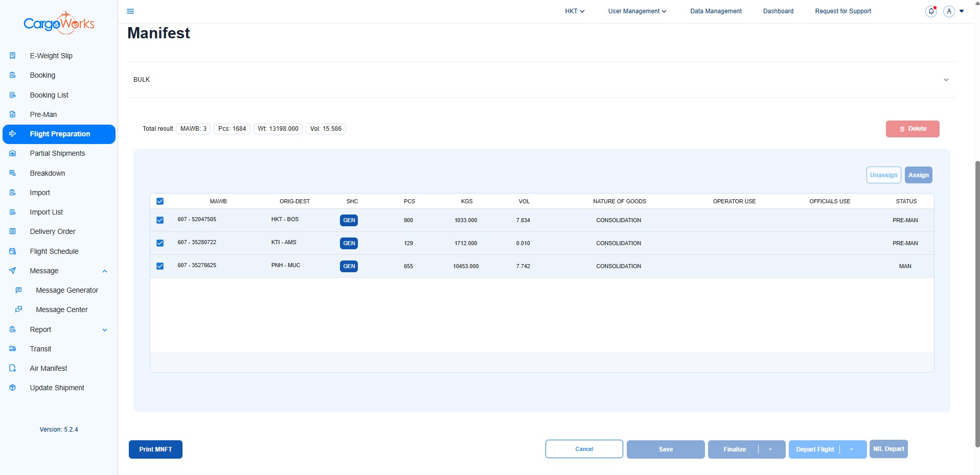The width and height of the screenshot is (980, 475).
Task: Click the user profile avatar icon
Action: (x=949, y=11)
